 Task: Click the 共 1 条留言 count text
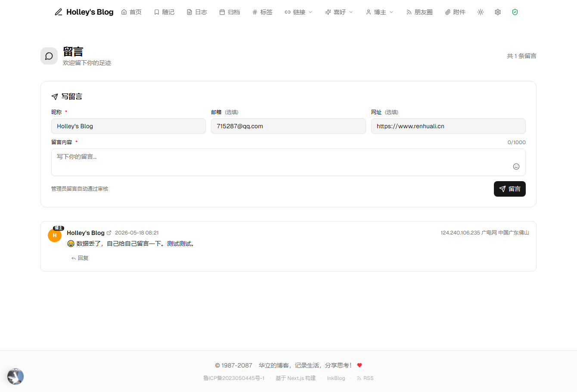521,56
